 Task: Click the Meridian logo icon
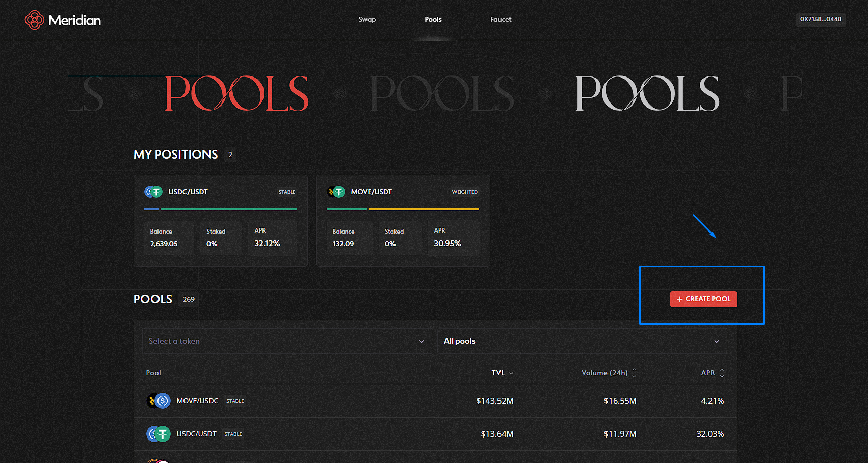35,20
